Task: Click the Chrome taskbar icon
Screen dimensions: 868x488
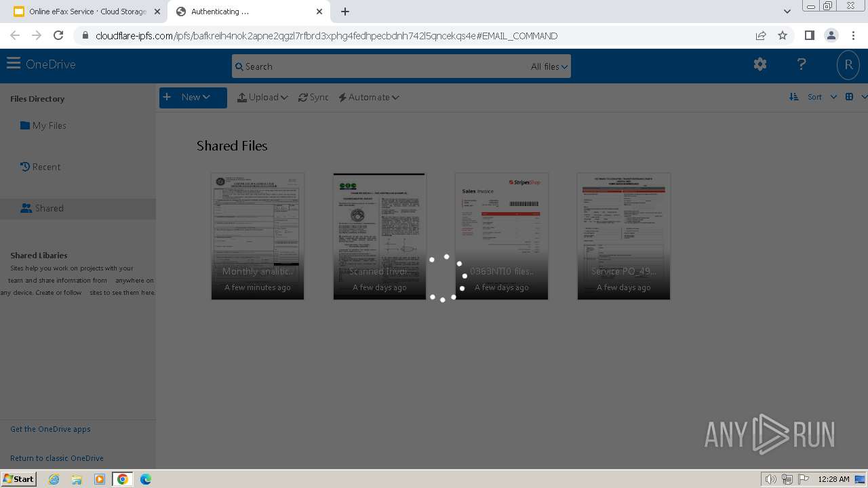Action: click(123, 479)
